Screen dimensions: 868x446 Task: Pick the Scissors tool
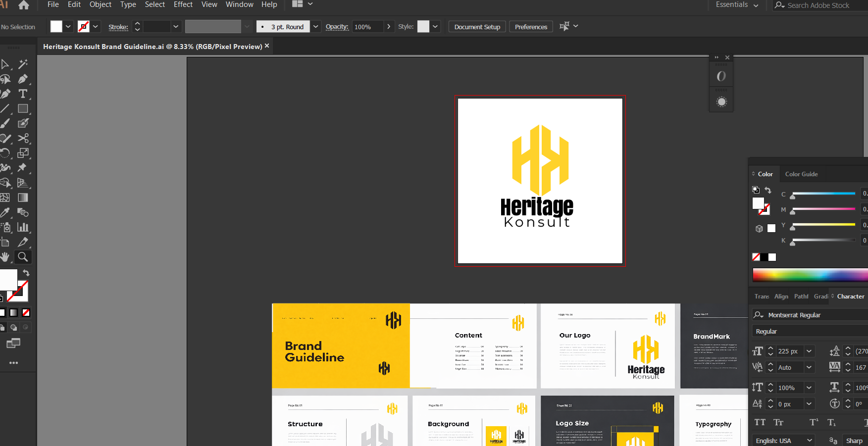[x=23, y=138]
